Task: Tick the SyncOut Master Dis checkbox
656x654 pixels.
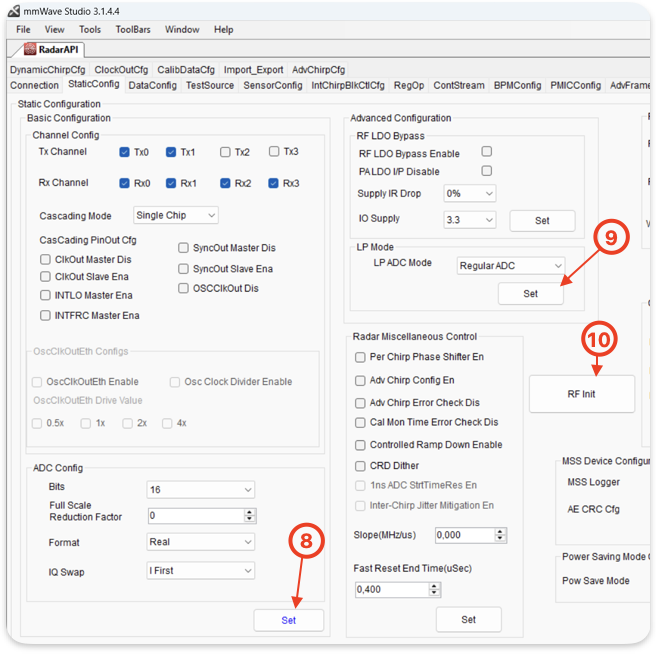Action: tap(183, 248)
